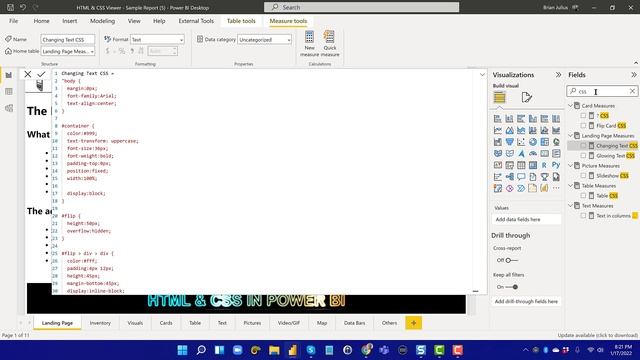Collapse the Fields pane

[633, 75]
